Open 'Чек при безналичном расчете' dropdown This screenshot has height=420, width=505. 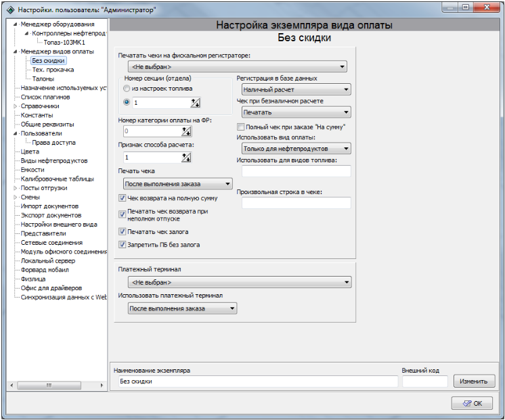click(296, 112)
